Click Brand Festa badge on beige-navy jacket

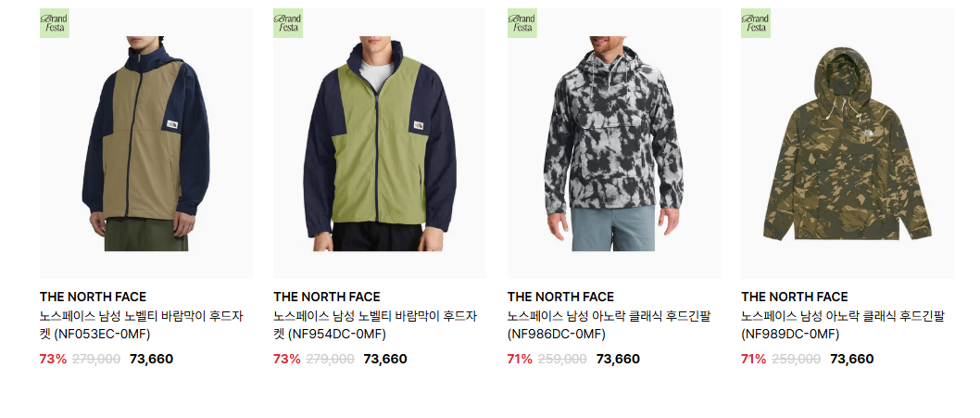pos(55,23)
